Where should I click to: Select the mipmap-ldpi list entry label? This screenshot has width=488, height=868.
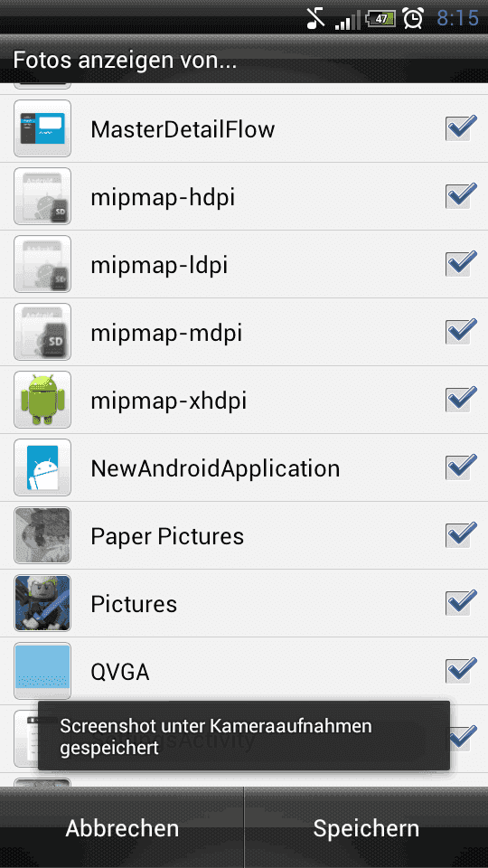[x=159, y=265]
